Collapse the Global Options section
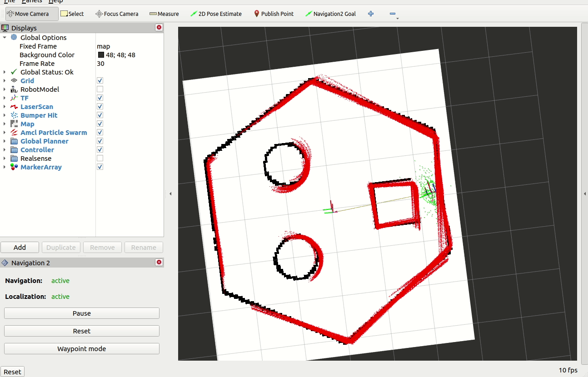 (5, 38)
